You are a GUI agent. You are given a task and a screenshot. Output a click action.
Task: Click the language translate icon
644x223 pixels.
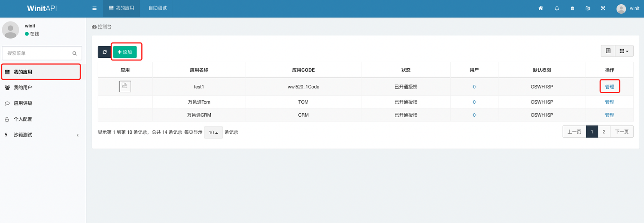pos(588,9)
